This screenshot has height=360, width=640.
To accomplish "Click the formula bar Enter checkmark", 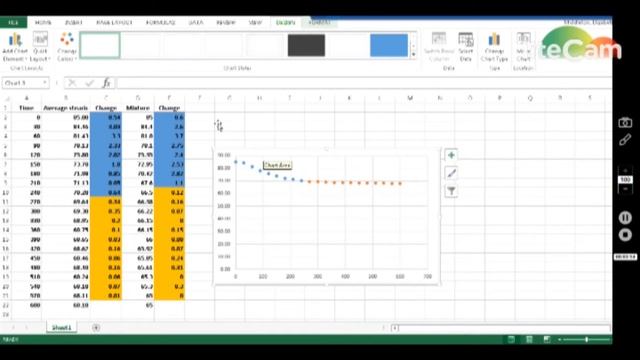I will 89,83.
